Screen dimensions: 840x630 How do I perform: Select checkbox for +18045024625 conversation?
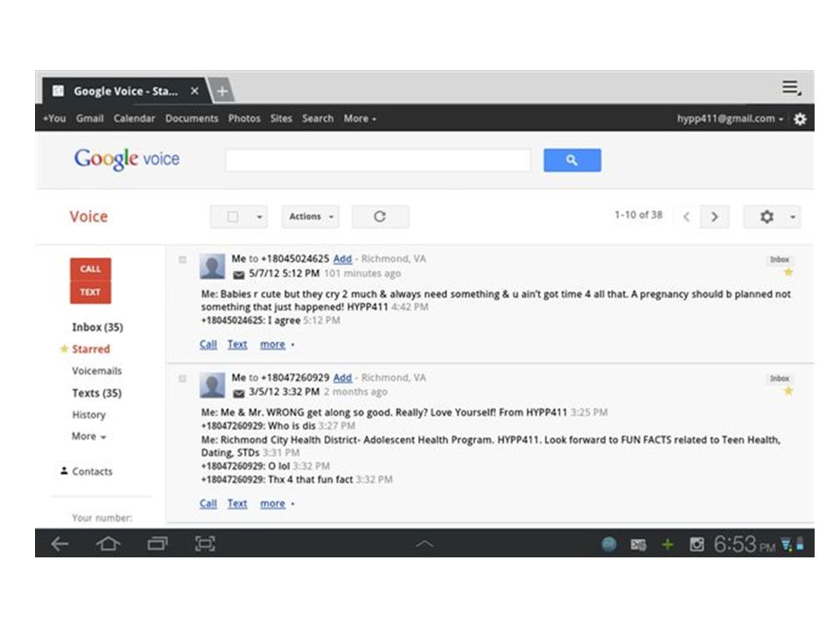(183, 260)
